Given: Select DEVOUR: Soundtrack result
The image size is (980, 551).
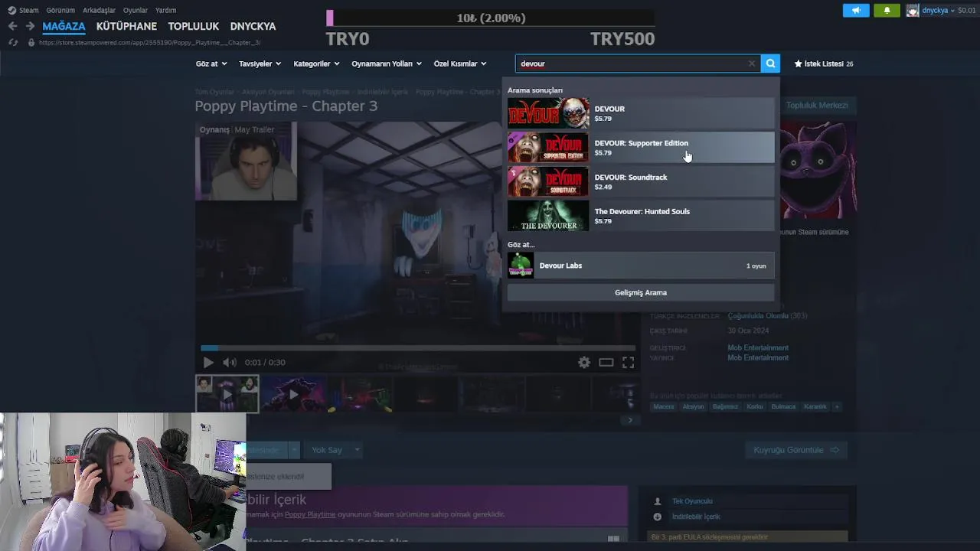Looking at the screenshot, I should 641,181.
